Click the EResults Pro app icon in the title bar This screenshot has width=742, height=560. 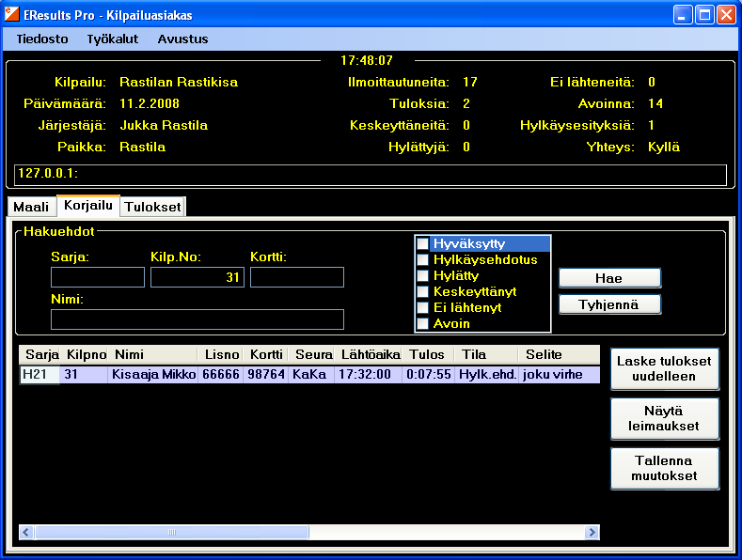click(12, 14)
